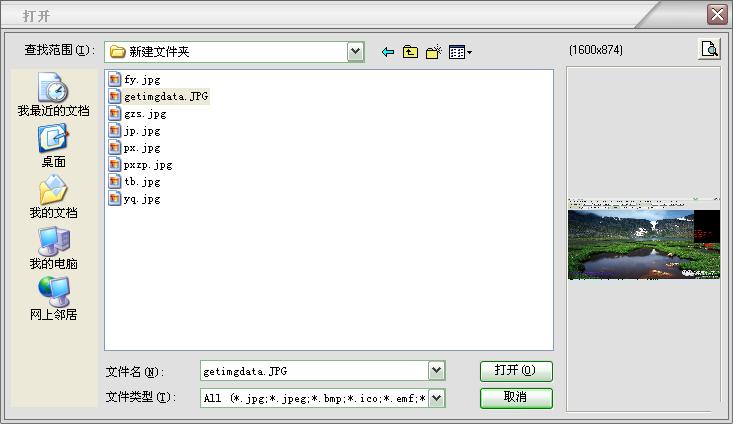Click the 打开(O) button

click(x=516, y=371)
